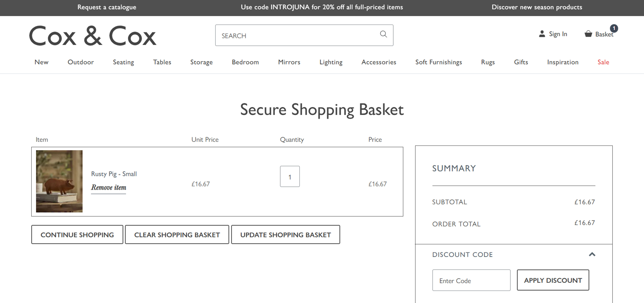Click Remove item for Rusty Pig
The height and width of the screenshot is (303, 644).
(x=109, y=187)
